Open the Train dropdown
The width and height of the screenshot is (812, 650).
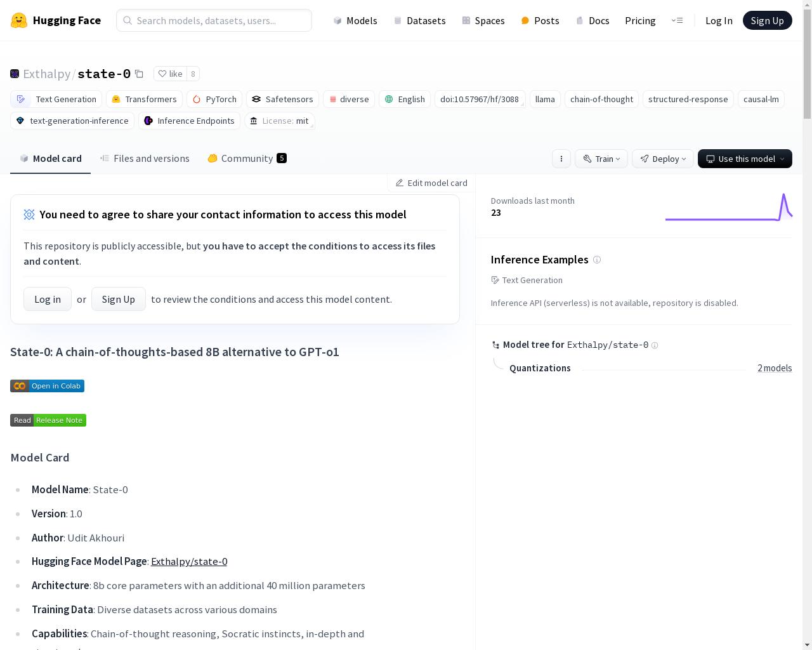click(601, 159)
